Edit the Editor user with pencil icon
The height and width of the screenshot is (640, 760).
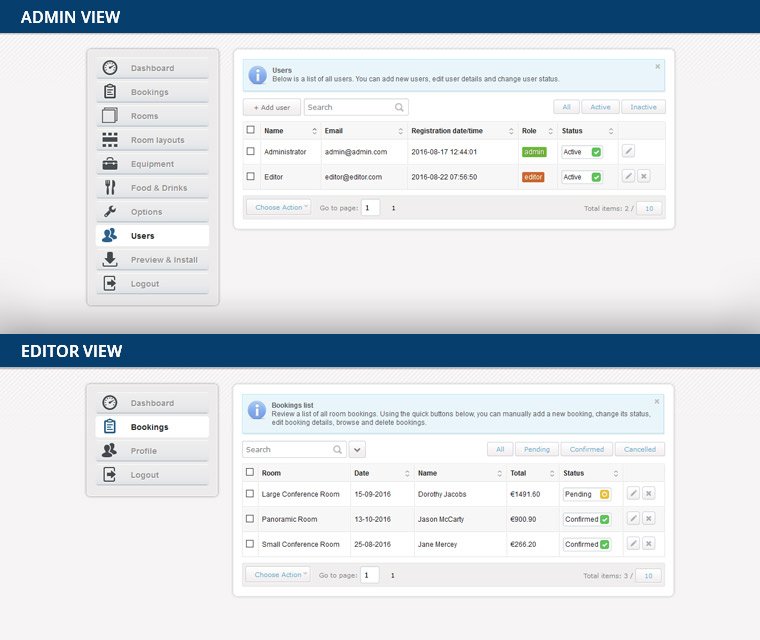coord(628,176)
